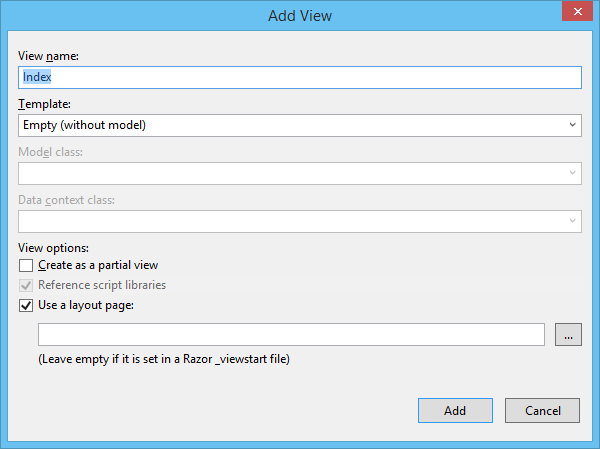Click the Razor _viewstart hint text
The height and width of the screenshot is (449, 600).
tap(169, 359)
